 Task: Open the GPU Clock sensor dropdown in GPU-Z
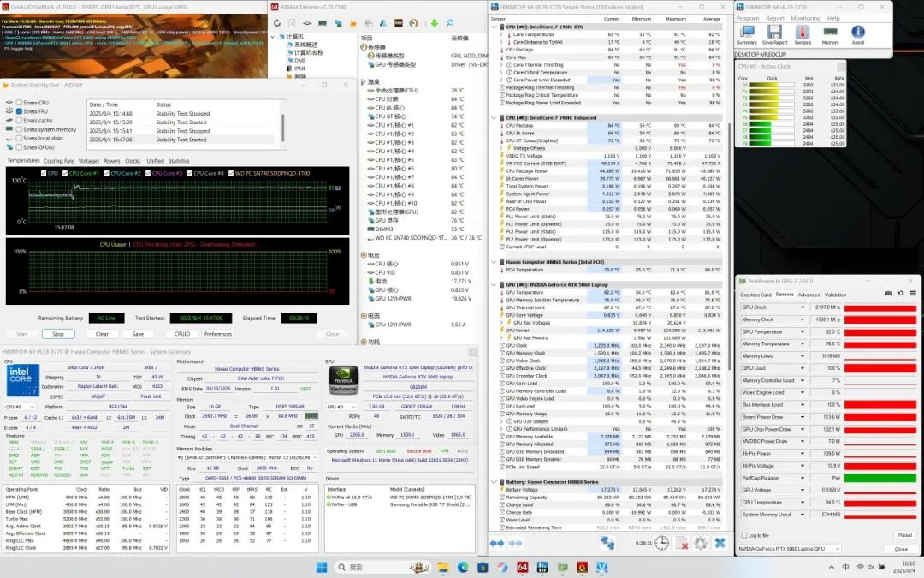[x=802, y=308]
